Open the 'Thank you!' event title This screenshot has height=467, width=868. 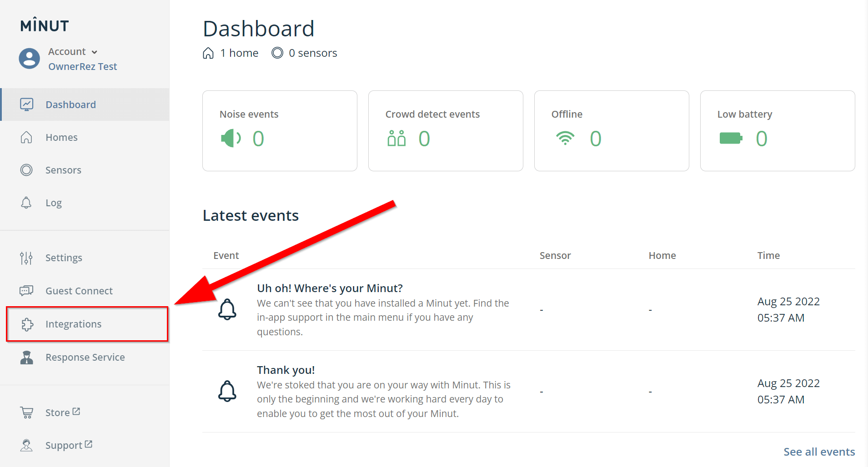(286, 370)
